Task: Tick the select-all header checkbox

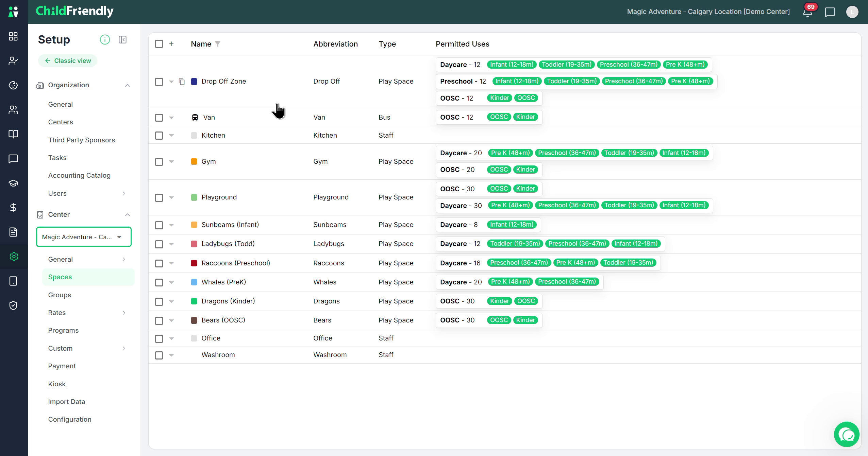Action: pyautogui.click(x=159, y=44)
